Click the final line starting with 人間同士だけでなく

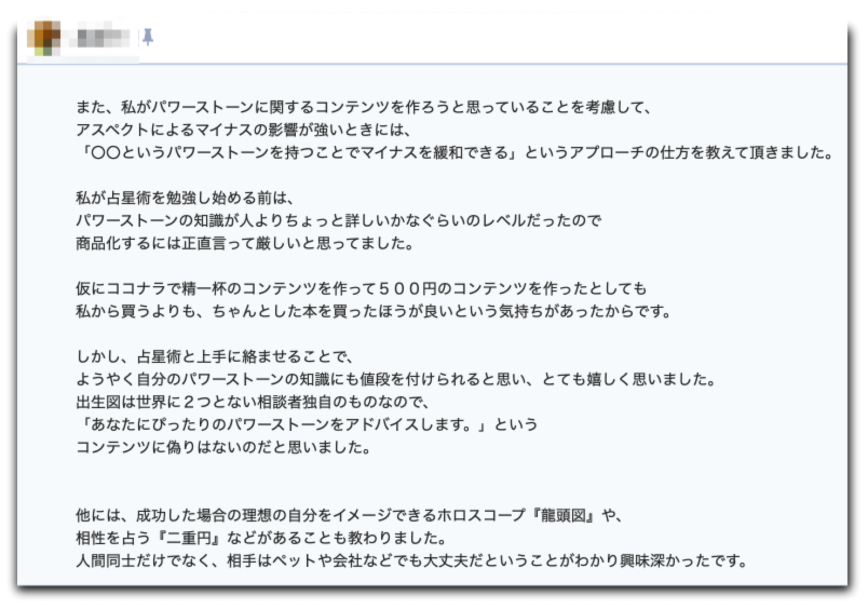click(x=411, y=561)
